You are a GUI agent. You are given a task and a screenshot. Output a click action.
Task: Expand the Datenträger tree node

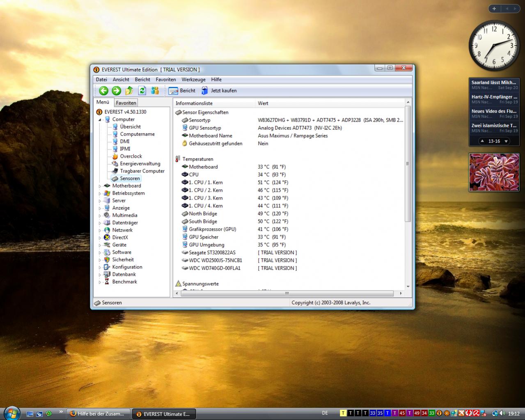[99, 223]
